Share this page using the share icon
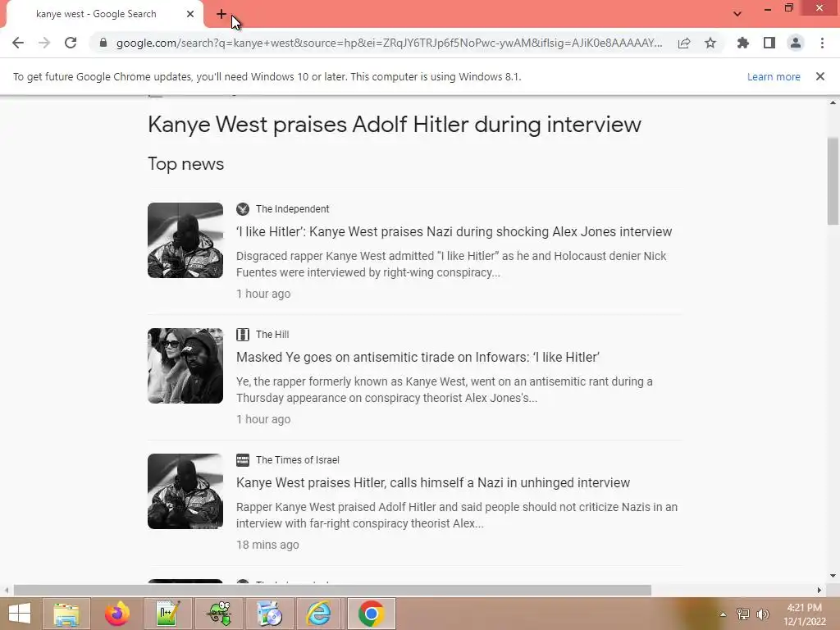Screen dimensions: 840x630 coord(684,43)
